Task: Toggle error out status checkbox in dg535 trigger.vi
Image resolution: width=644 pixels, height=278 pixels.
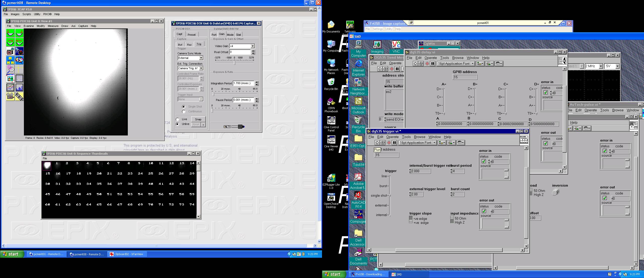Action: point(484,211)
